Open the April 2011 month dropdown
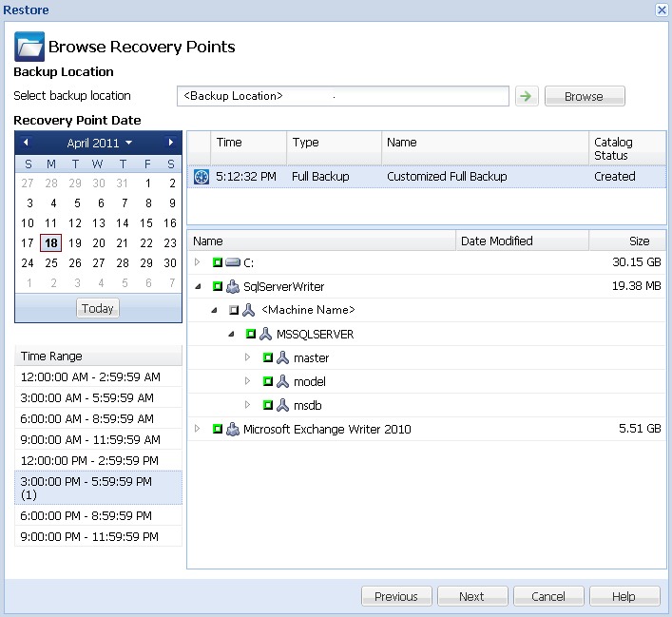Image resolution: width=672 pixels, height=617 pixels. tap(100, 143)
